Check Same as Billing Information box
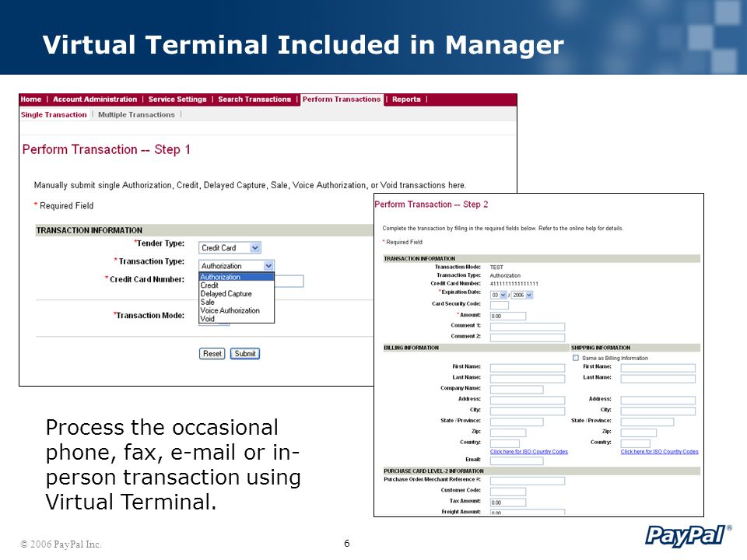The width and height of the screenshot is (747, 560). [576, 358]
